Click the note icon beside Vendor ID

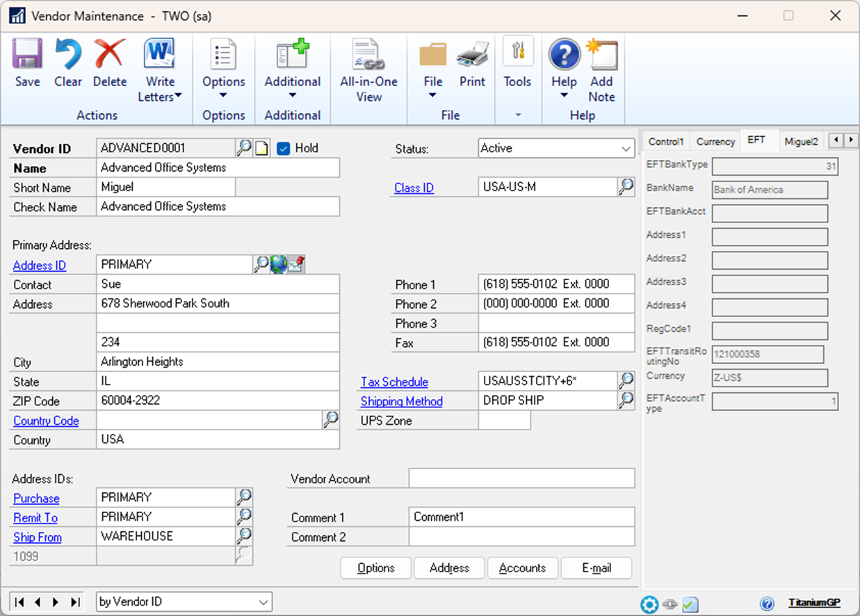coord(261,148)
